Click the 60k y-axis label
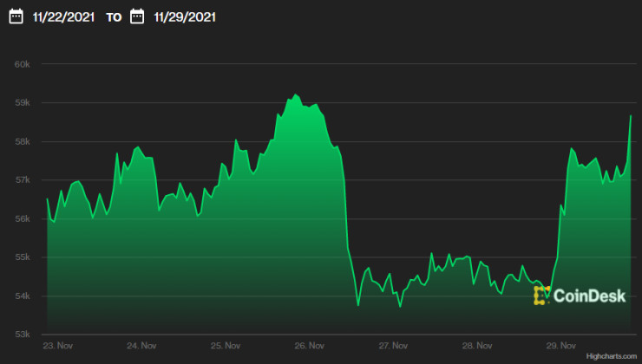 click(23, 64)
